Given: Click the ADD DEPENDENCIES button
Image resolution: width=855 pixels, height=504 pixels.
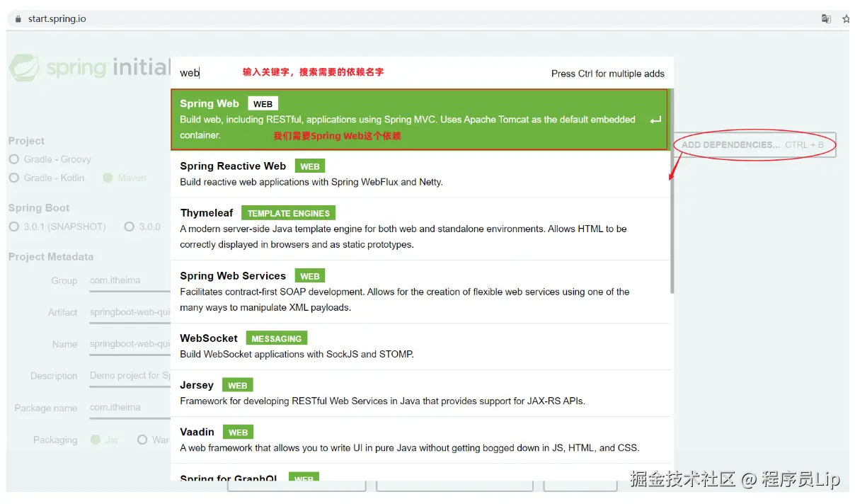Looking at the screenshot, I should (754, 145).
